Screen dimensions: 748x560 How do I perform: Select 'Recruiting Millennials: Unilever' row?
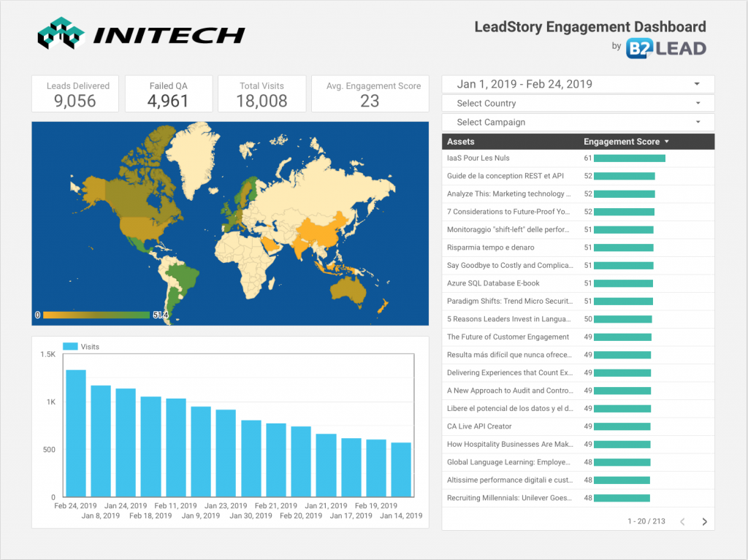pos(579,498)
